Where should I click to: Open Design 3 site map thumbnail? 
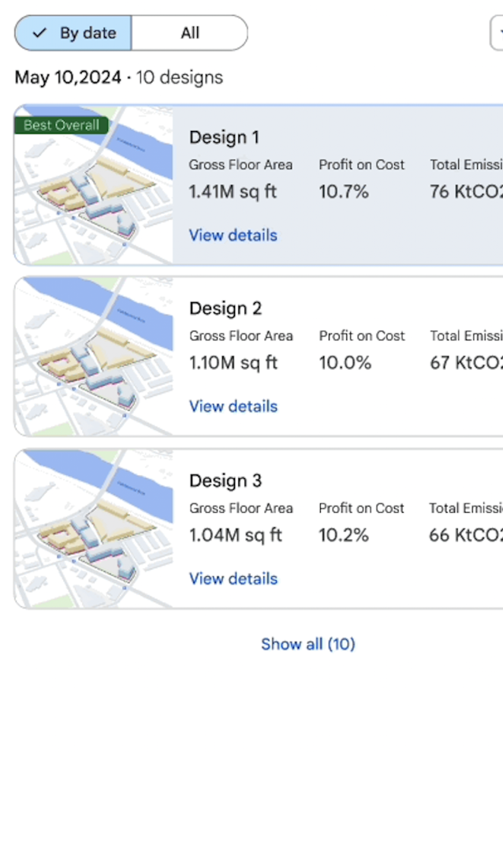[x=93, y=529]
